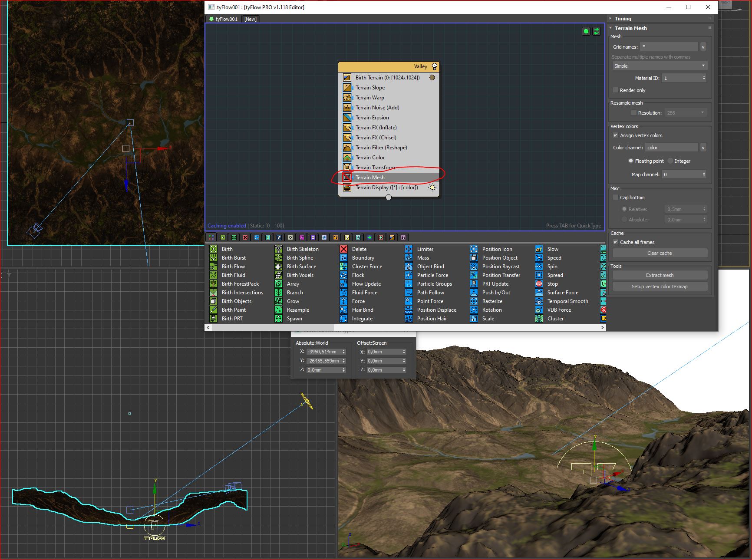
Task: Uncheck Assign vertex colors
Action: click(x=616, y=135)
